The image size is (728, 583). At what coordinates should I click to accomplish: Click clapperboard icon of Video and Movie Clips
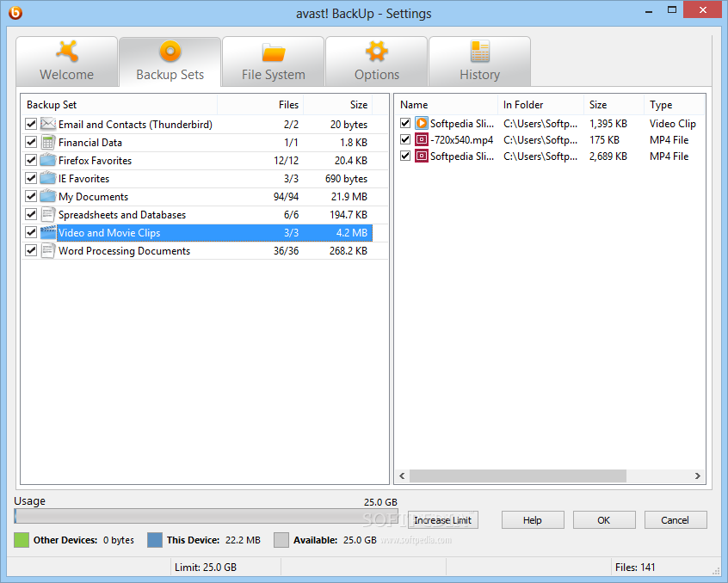click(x=48, y=232)
